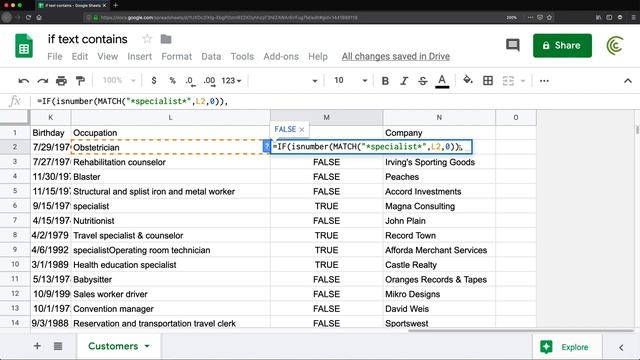Open the comments history
The width and height of the screenshot is (640, 360).
(513, 45)
